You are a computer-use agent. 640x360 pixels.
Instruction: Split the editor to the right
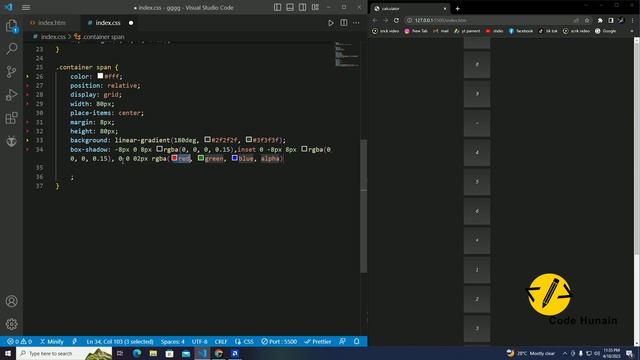click(344, 23)
